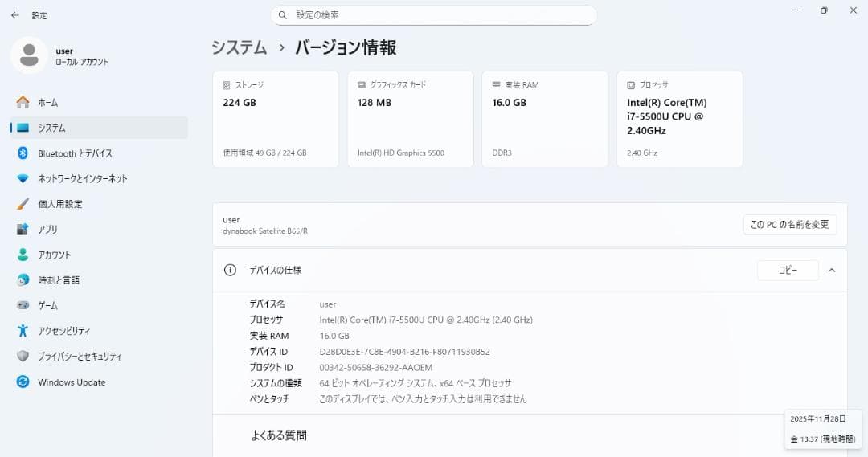Click the Windows Update sync icon
This screenshot has width=868, height=457.
click(x=23, y=382)
